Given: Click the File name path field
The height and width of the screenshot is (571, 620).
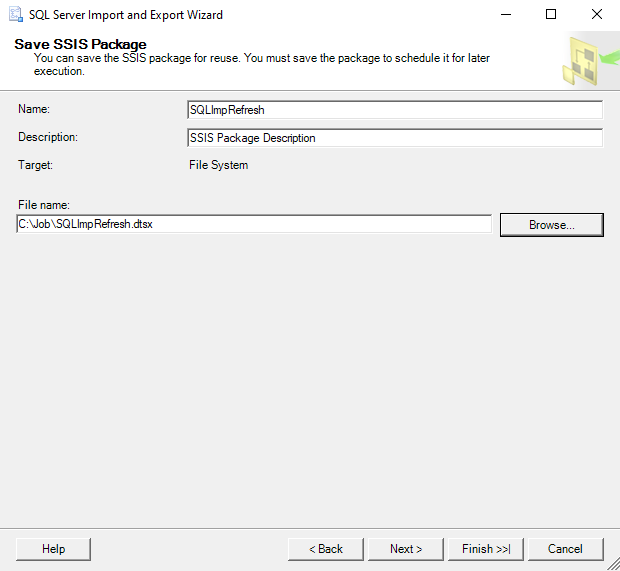Looking at the screenshot, I should click(254, 224).
